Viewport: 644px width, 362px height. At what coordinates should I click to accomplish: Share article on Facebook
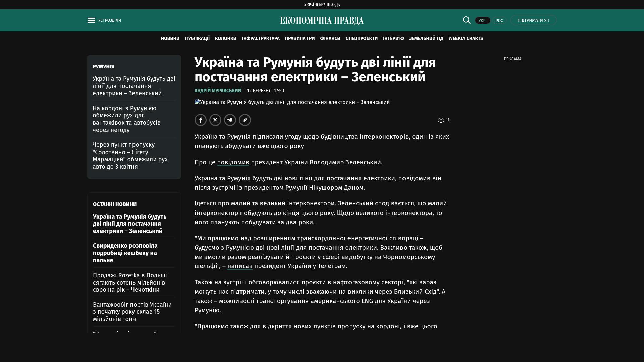coord(201,120)
